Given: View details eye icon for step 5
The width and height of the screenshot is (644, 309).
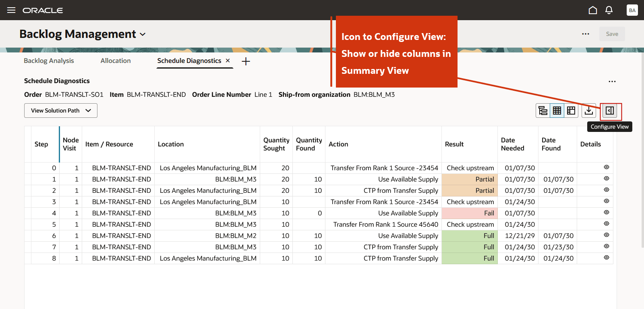Looking at the screenshot, I should click(x=607, y=223).
